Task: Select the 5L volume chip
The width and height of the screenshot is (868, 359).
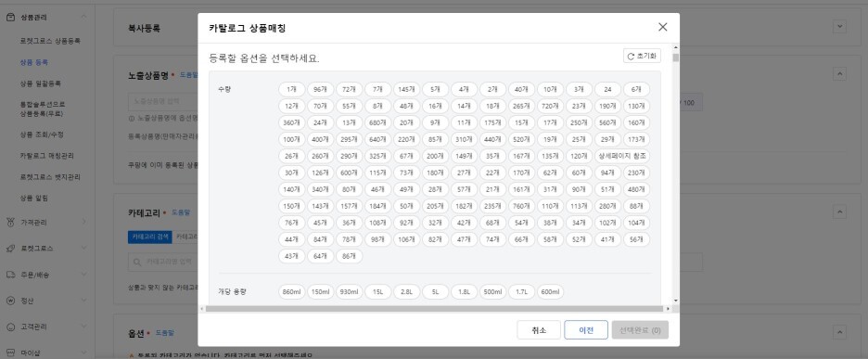Action: click(436, 292)
